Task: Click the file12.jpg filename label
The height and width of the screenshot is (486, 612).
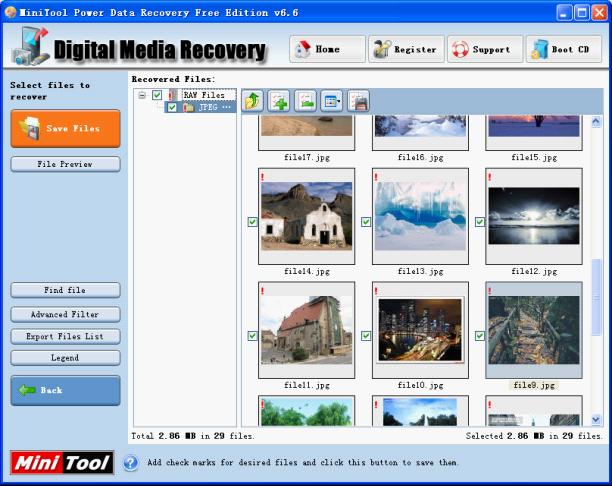Action: [534, 271]
